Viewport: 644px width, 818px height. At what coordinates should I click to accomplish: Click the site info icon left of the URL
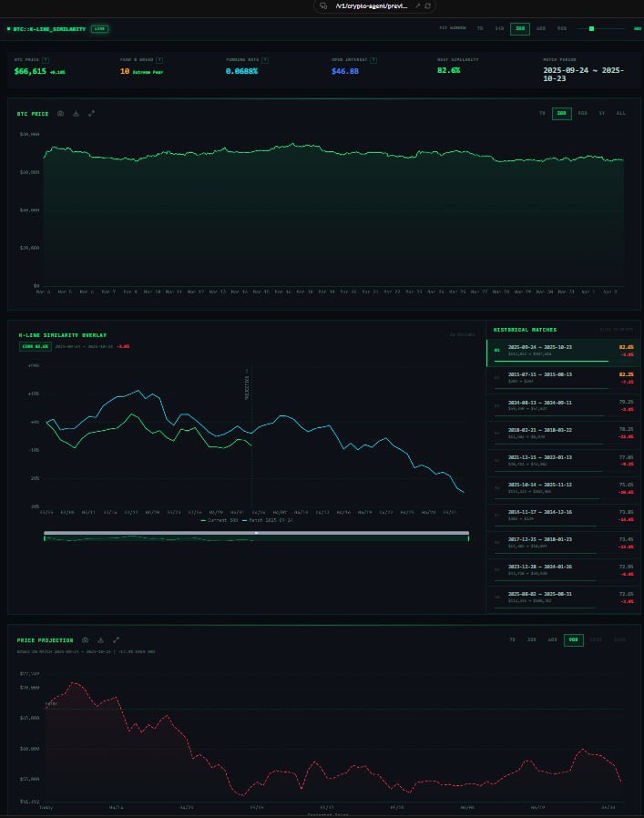click(323, 5)
